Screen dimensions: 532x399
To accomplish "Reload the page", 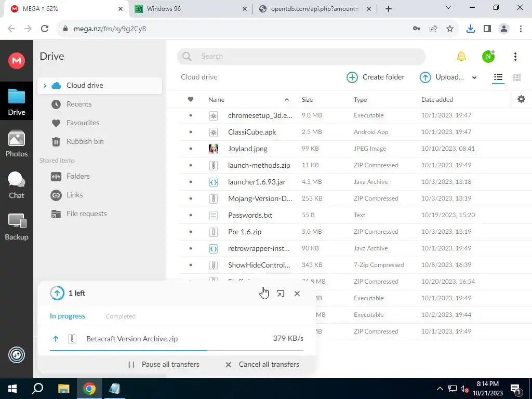I will pos(45,29).
